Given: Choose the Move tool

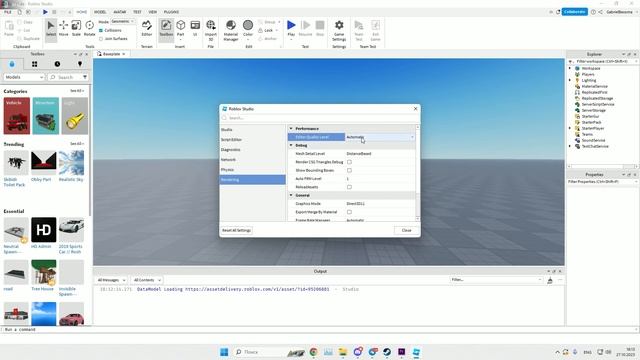Looking at the screenshot, I should 64,29.
